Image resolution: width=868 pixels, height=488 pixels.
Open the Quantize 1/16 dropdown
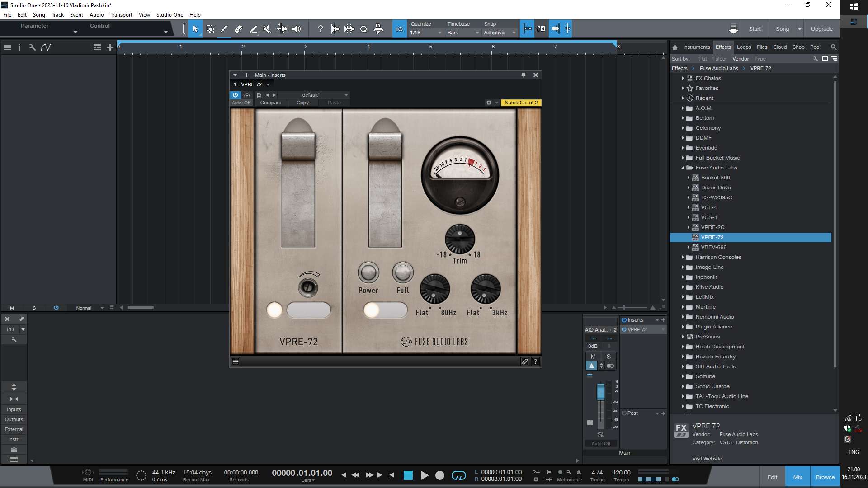426,33
